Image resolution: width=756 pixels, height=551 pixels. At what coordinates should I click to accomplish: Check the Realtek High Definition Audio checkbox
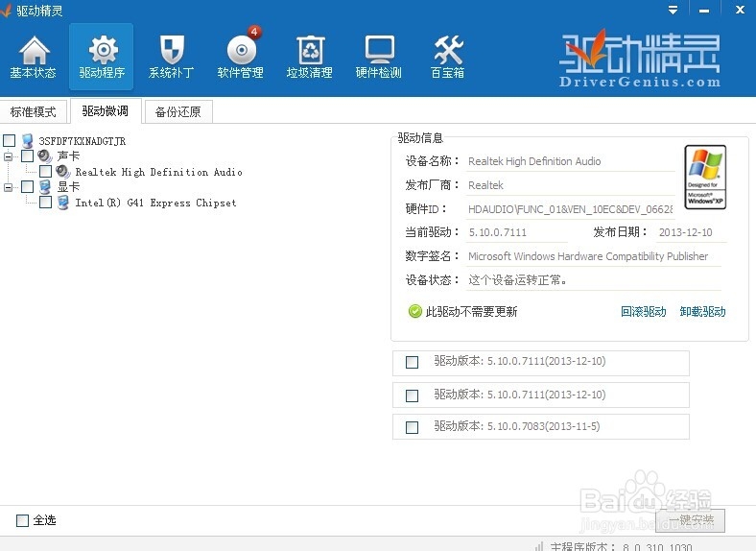(46, 171)
